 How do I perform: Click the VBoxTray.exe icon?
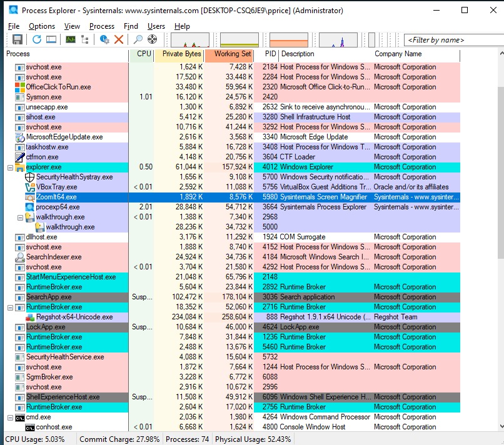(x=30, y=187)
